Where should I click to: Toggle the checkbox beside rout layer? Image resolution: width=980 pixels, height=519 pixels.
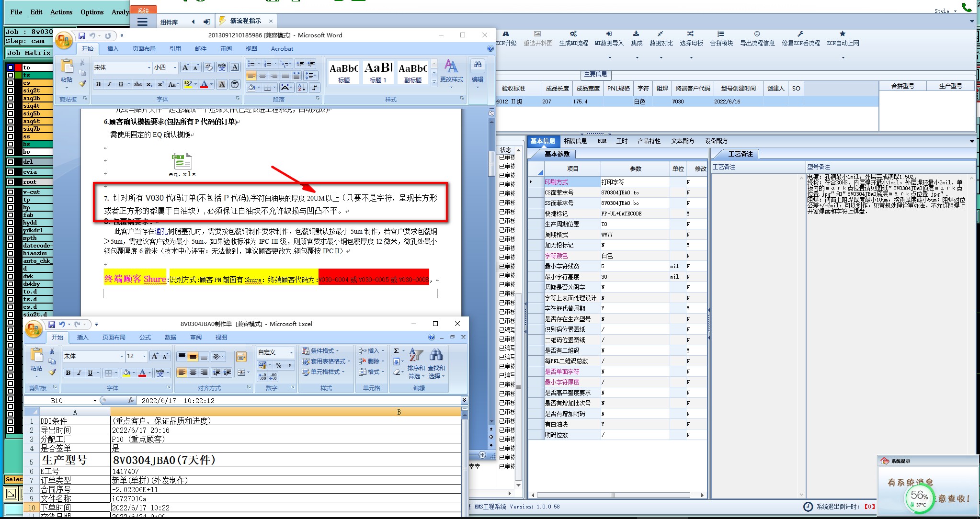point(11,182)
